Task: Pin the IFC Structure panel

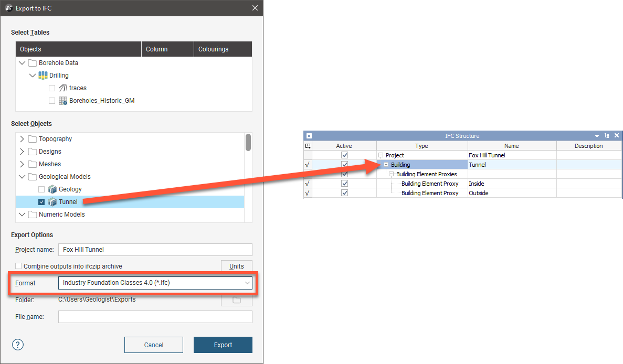Action: (607, 136)
